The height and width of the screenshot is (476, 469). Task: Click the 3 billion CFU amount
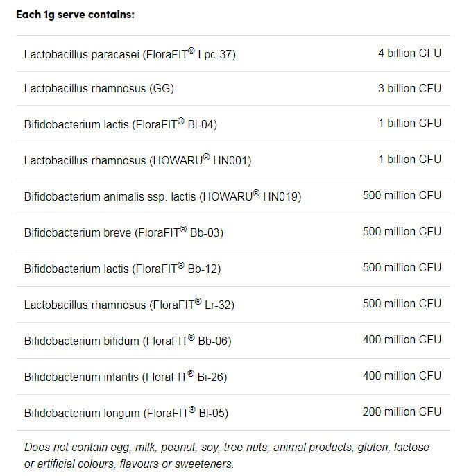[409, 88]
